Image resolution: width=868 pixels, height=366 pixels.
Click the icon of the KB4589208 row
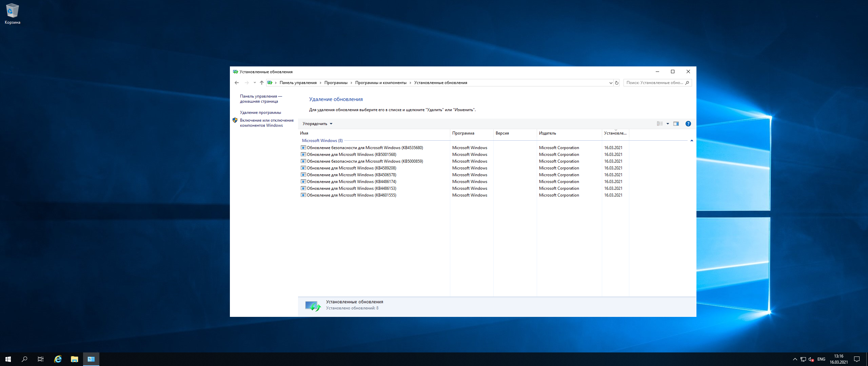[303, 168]
